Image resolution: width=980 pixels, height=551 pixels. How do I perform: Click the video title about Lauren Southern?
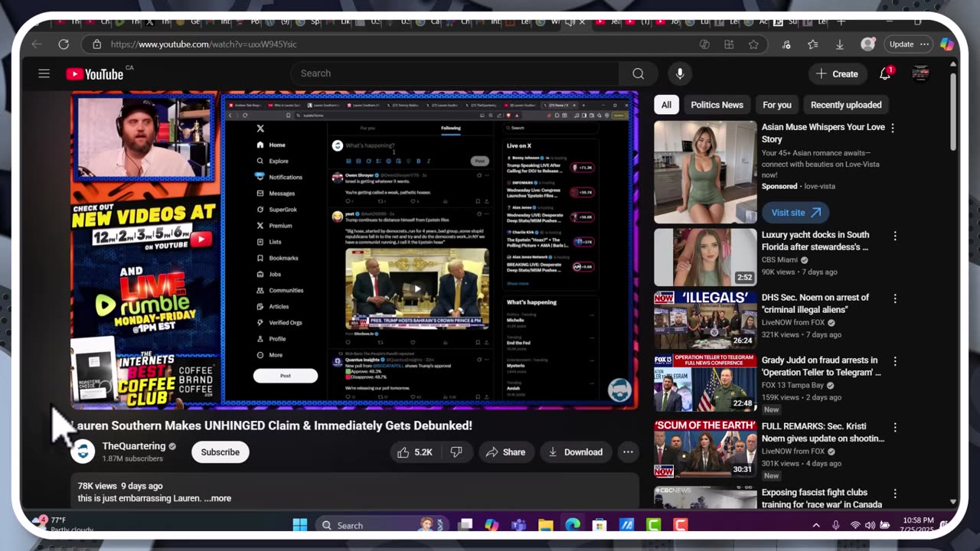coord(272,425)
